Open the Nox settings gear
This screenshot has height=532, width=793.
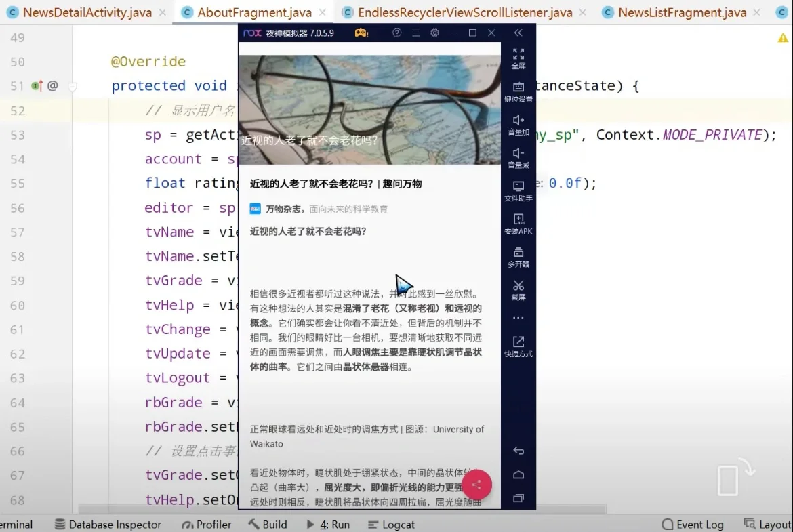(434, 32)
